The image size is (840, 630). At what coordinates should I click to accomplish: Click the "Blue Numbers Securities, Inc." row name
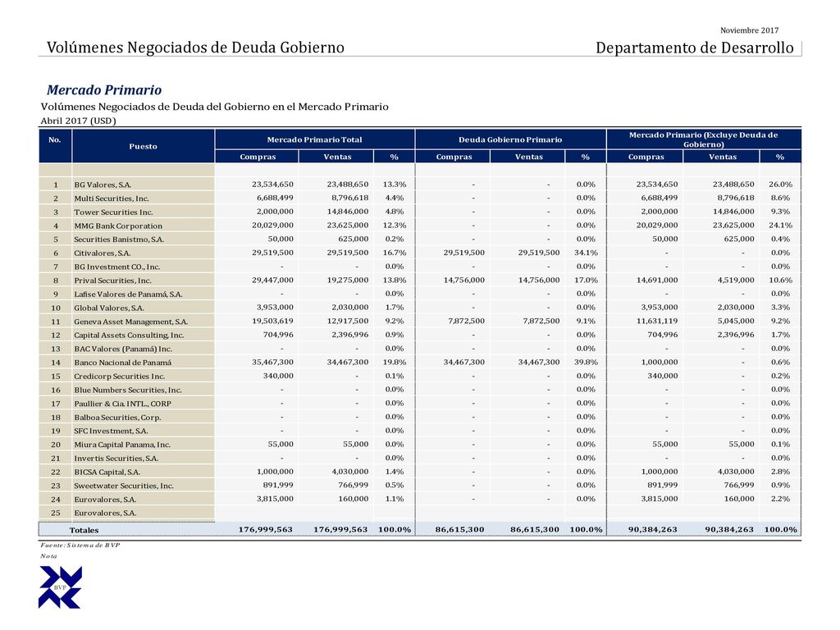[x=128, y=390]
